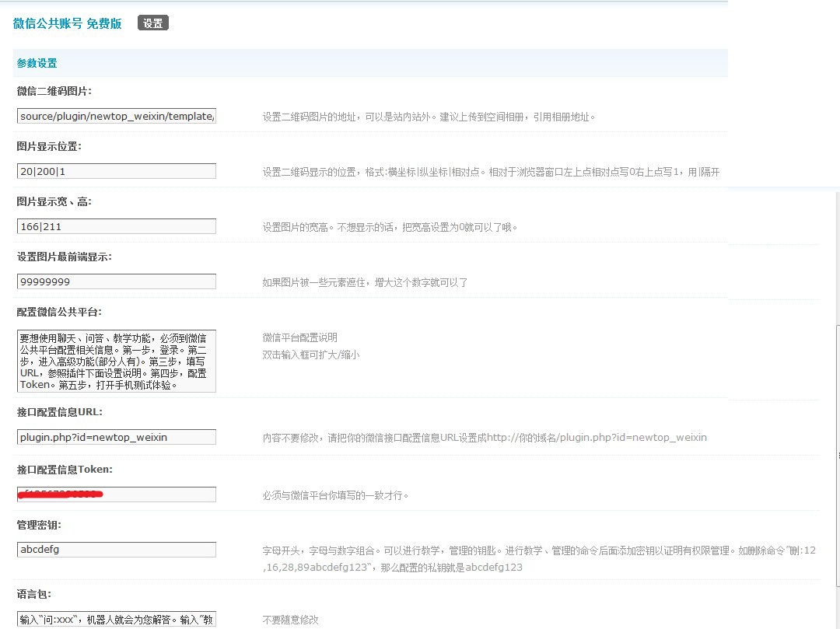This screenshot has width=840, height=629.
Task: Click the 管理密钥 field label
Action: pyautogui.click(x=39, y=525)
